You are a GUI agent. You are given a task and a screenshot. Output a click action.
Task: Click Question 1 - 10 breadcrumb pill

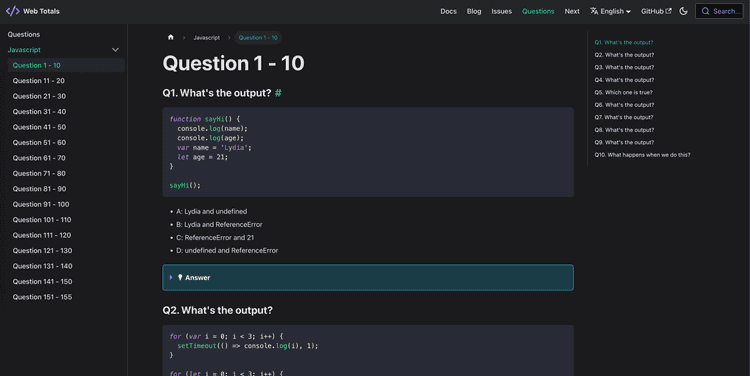(258, 37)
